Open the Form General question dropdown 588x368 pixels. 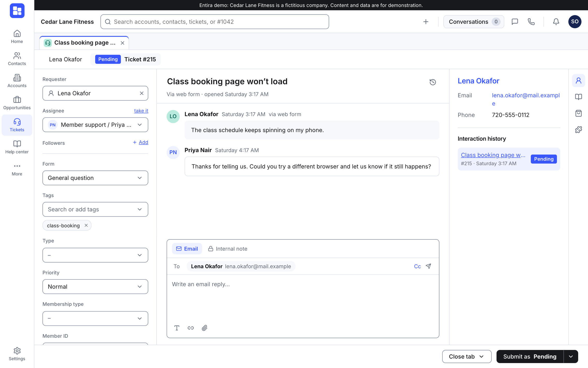tap(95, 178)
